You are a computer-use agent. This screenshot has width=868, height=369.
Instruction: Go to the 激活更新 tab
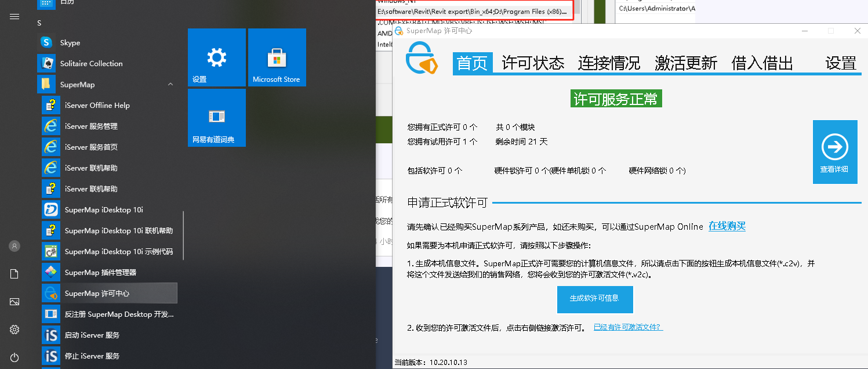pos(686,63)
